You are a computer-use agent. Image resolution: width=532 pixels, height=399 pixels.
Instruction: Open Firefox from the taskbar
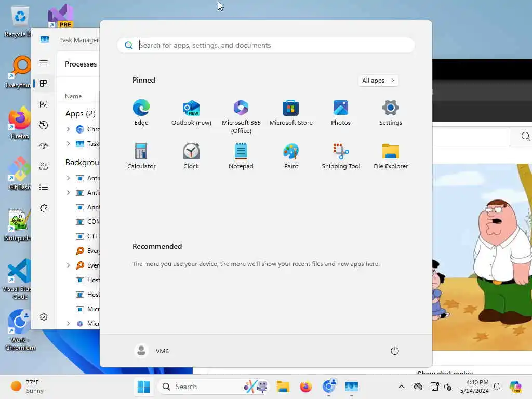305,387
